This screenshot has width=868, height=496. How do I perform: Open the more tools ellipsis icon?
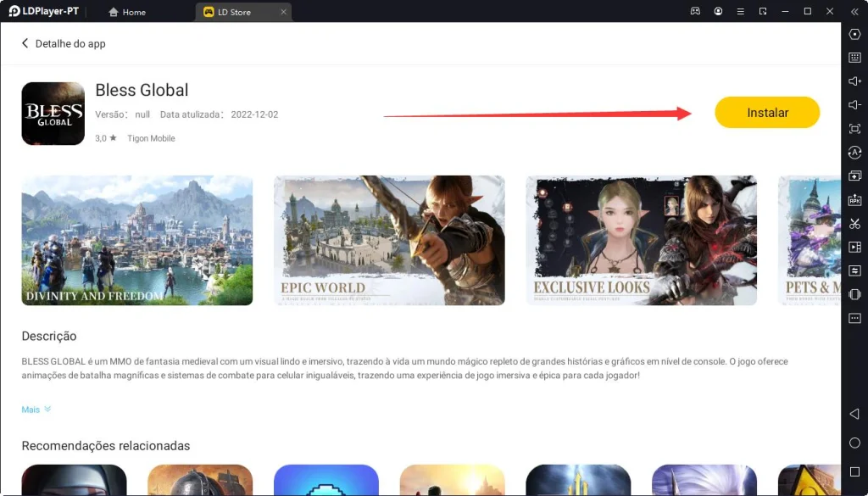854,318
